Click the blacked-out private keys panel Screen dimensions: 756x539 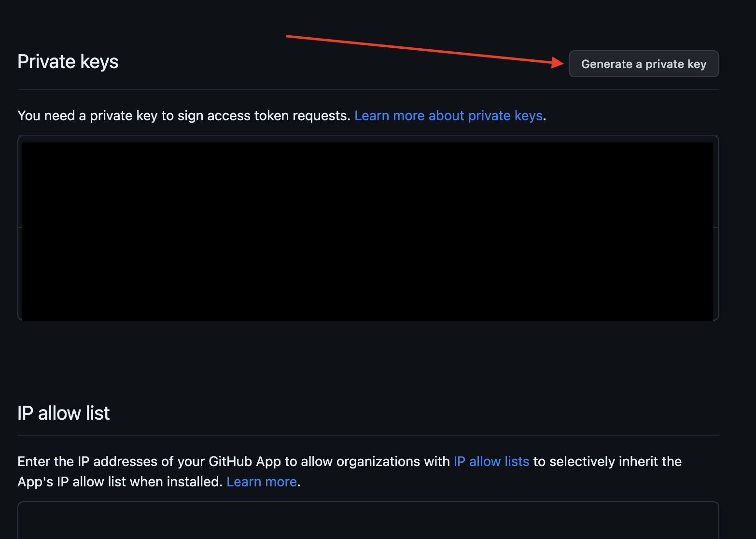click(x=367, y=231)
